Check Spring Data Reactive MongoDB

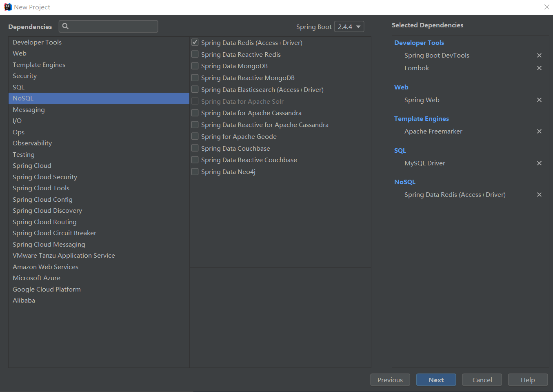pos(195,78)
